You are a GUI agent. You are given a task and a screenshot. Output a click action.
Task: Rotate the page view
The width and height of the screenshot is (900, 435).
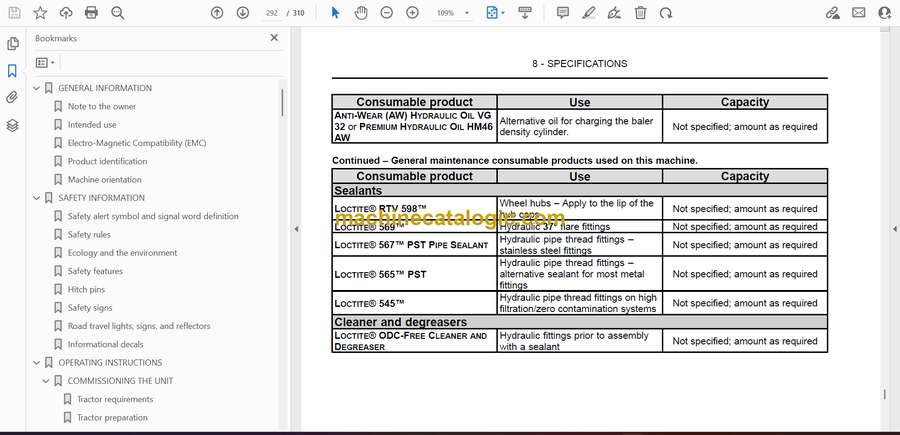[666, 13]
